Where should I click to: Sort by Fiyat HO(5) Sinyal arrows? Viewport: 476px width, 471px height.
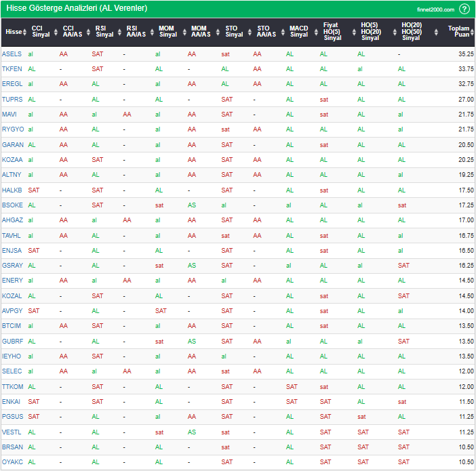click(354, 32)
